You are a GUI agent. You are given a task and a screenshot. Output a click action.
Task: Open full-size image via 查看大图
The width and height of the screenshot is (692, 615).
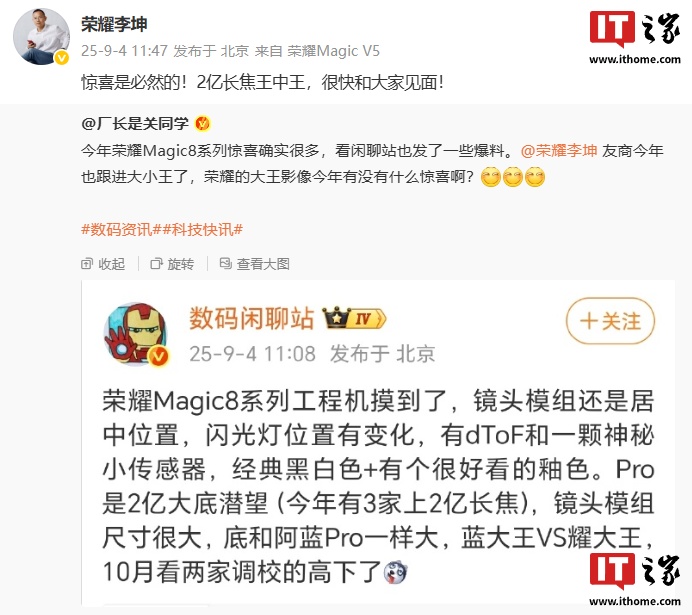pos(255,264)
